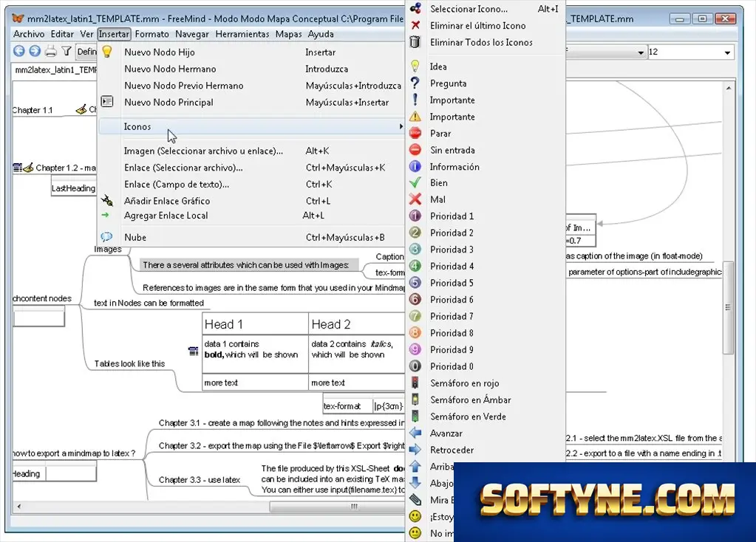Open the Mapas menu
The width and height of the screenshot is (756, 542).
(288, 34)
